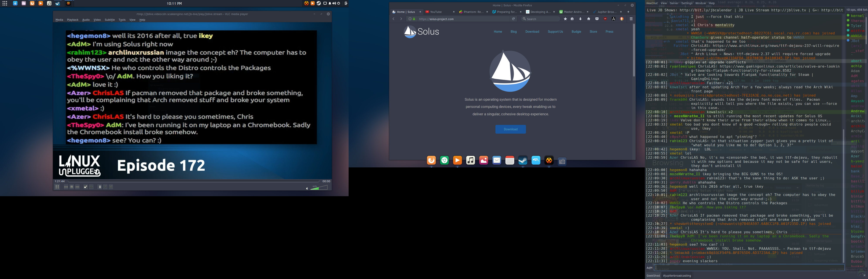The height and width of the screenshot is (279, 868).
Task: Bookmark this page with star icon
Action: pyautogui.click(x=565, y=19)
